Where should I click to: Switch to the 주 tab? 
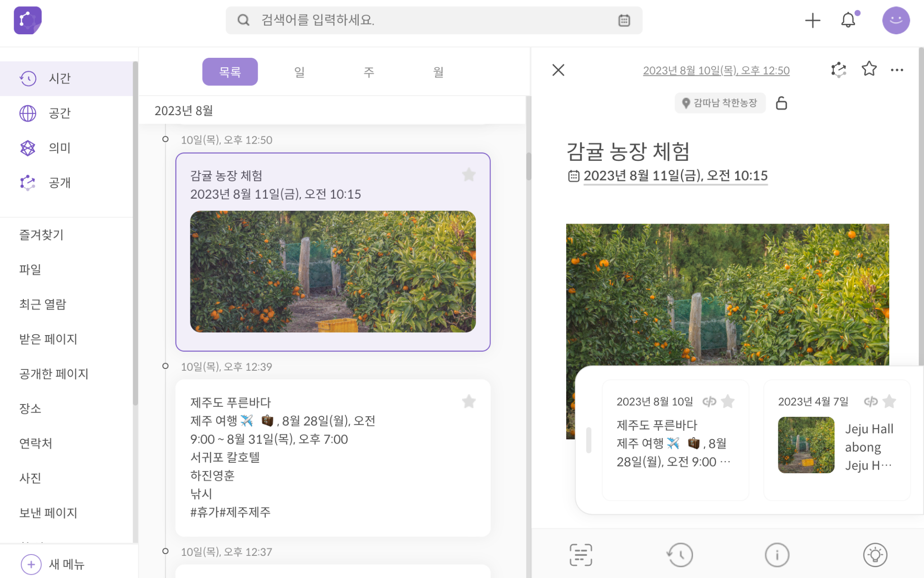click(369, 72)
